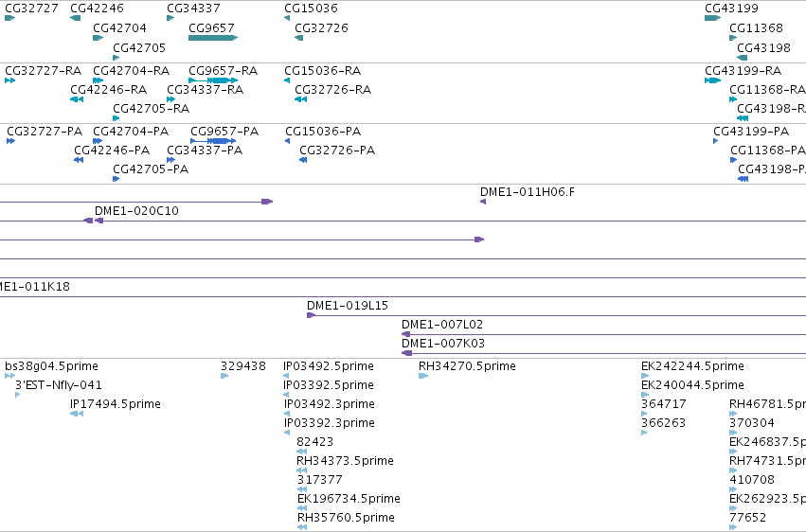Click the 77652 EST label
Viewport: 806px width, 532px height.
pos(748,518)
